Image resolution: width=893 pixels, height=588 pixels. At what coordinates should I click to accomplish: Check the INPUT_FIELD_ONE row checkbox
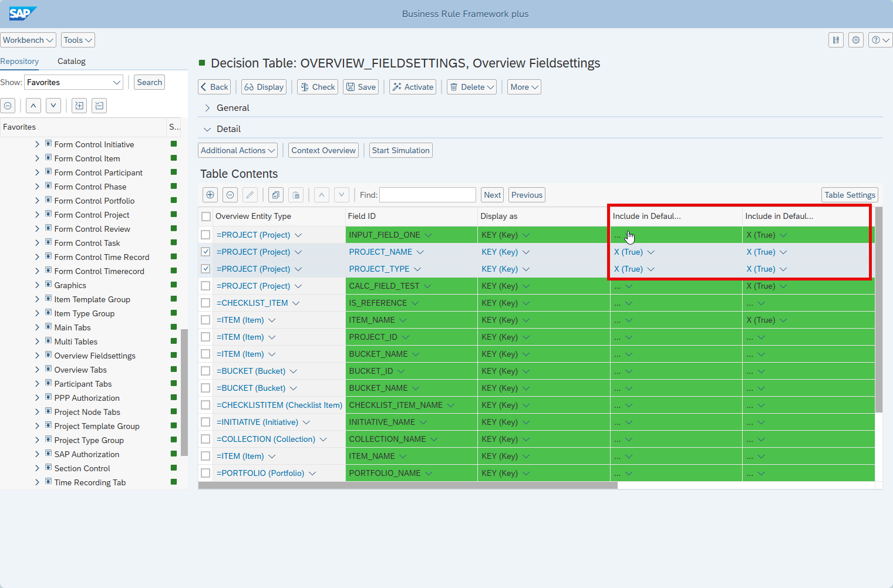click(205, 235)
